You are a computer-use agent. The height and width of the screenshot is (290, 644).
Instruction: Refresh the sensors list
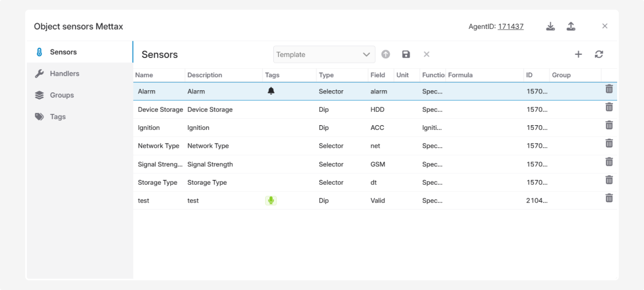pos(599,54)
